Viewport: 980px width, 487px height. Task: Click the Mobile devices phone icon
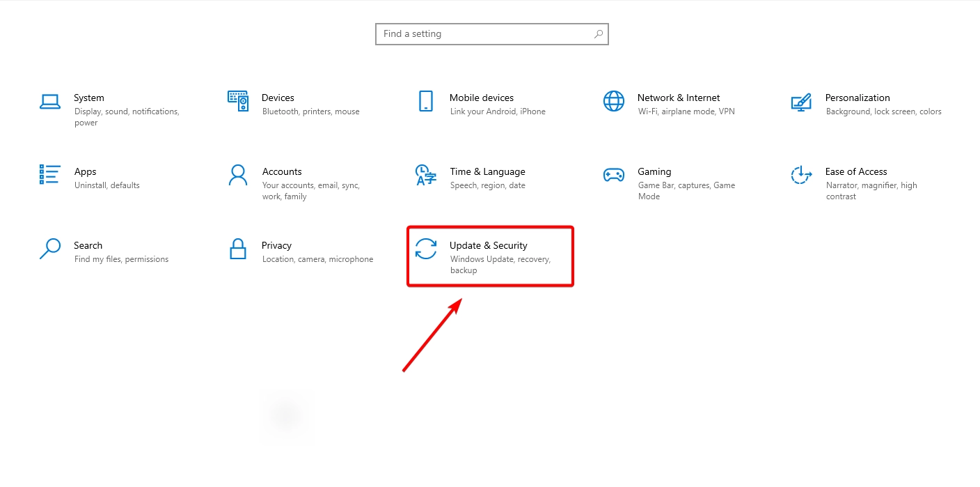(x=426, y=101)
